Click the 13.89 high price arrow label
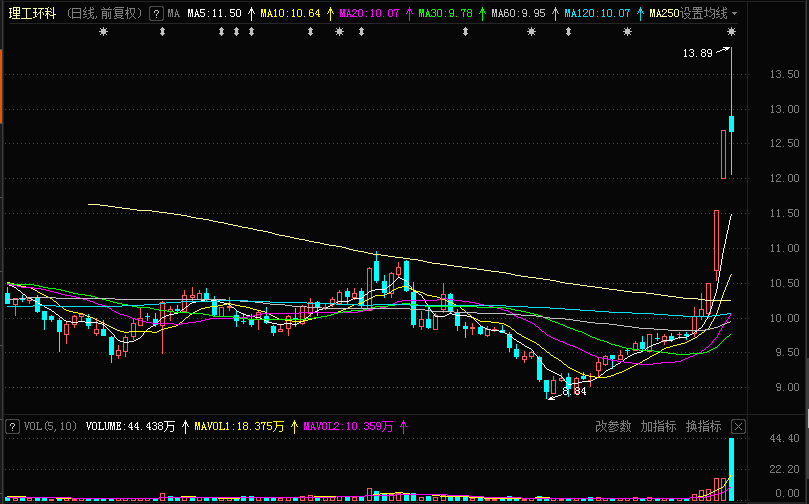The image size is (809, 504). [x=698, y=53]
